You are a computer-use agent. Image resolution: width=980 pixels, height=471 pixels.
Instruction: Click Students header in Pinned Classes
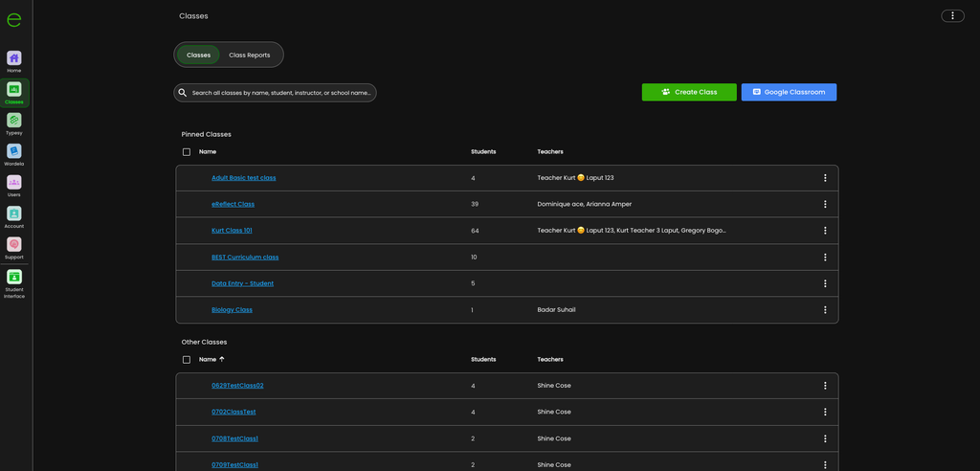click(483, 152)
